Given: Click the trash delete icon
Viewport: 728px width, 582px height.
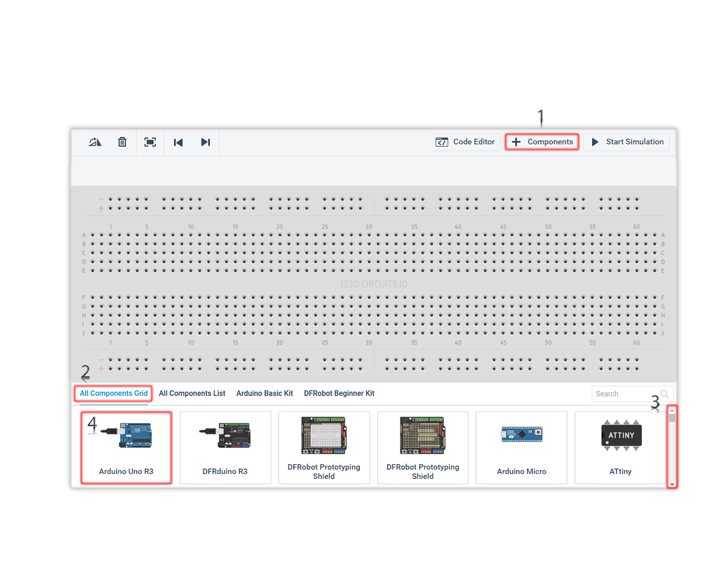Looking at the screenshot, I should [122, 142].
